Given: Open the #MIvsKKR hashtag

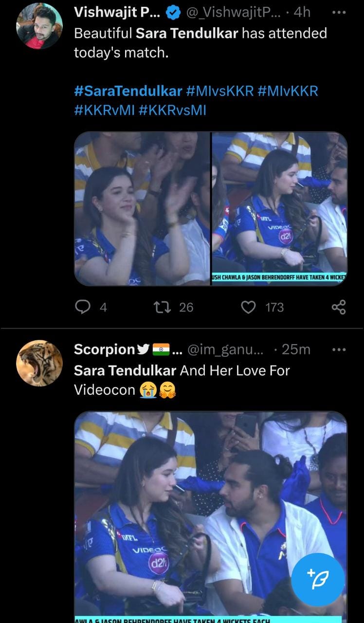Looking at the screenshot, I should point(220,91).
